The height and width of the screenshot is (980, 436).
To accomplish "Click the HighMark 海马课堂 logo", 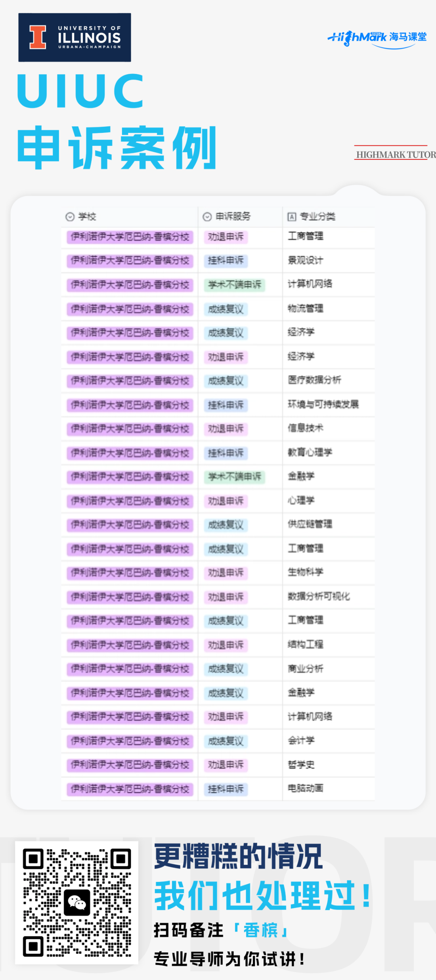I will 377,38.
